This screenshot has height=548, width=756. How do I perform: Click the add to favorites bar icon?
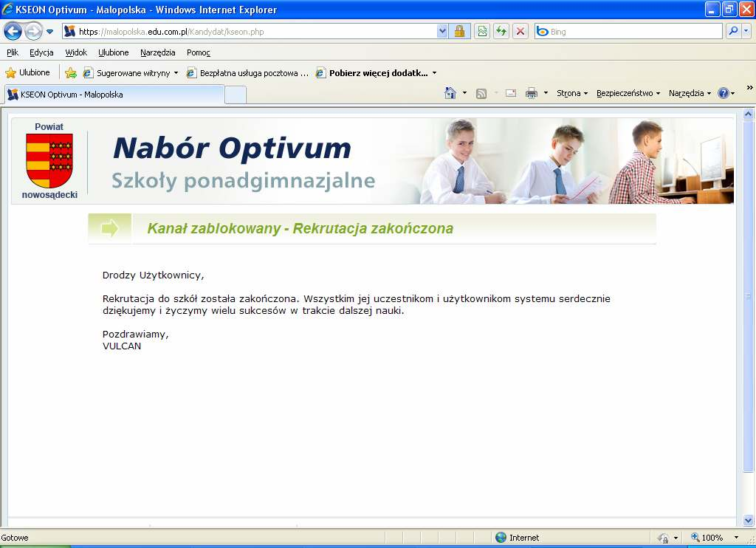pos(70,73)
